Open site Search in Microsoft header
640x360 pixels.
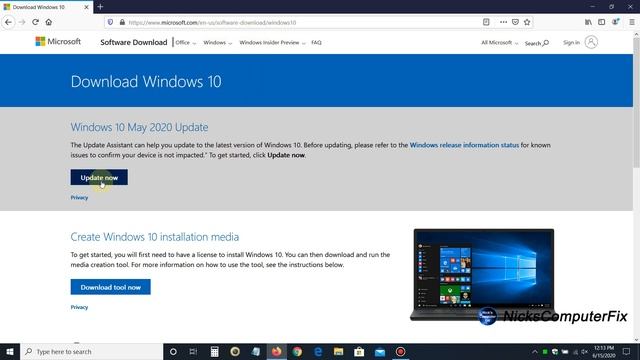click(536, 43)
